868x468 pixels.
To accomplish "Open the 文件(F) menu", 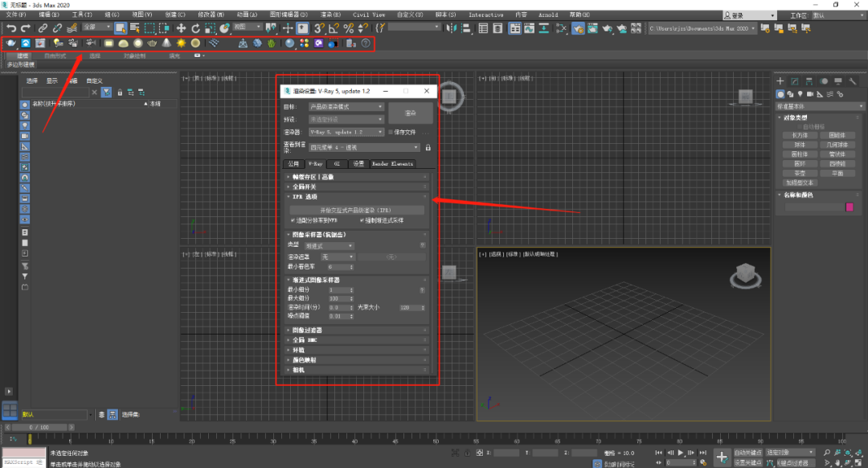I will tap(15, 15).
